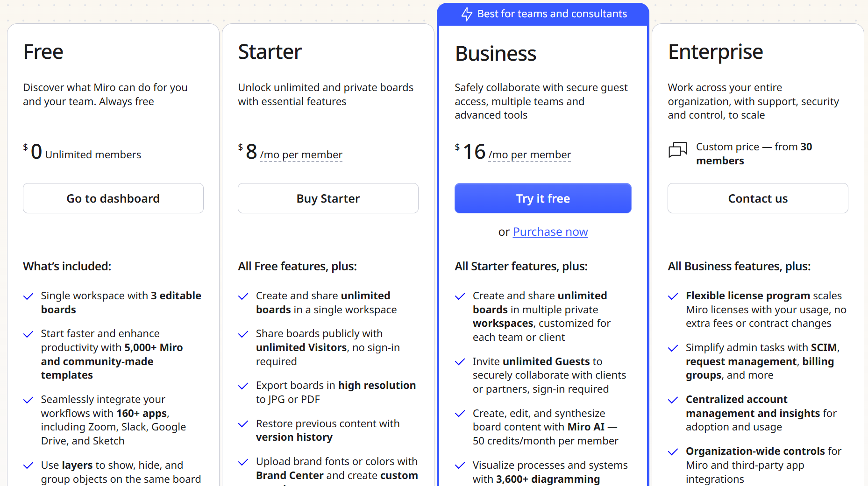868x486 pixels.
Task: Click checkmark beside Invite unlimited Guests
Action: [460, 362]
